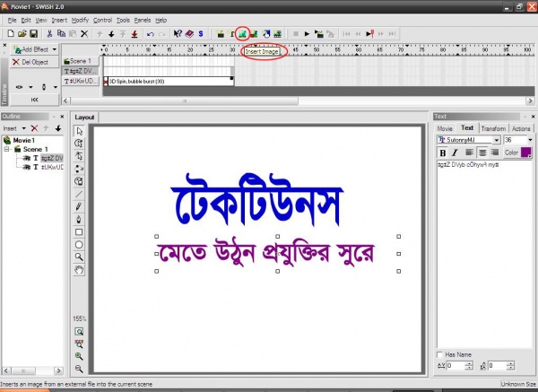The height and width of the screenshot is (392, 538).
Task: Click the 3D Spin bubble burst effect bar
Action: click(170, 82)
